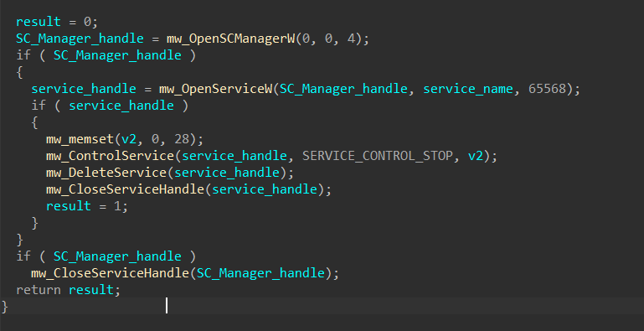Click service_handle argument of mw_DeleteService
Screen dimensions: 644x331
click(x=227, y=173)
